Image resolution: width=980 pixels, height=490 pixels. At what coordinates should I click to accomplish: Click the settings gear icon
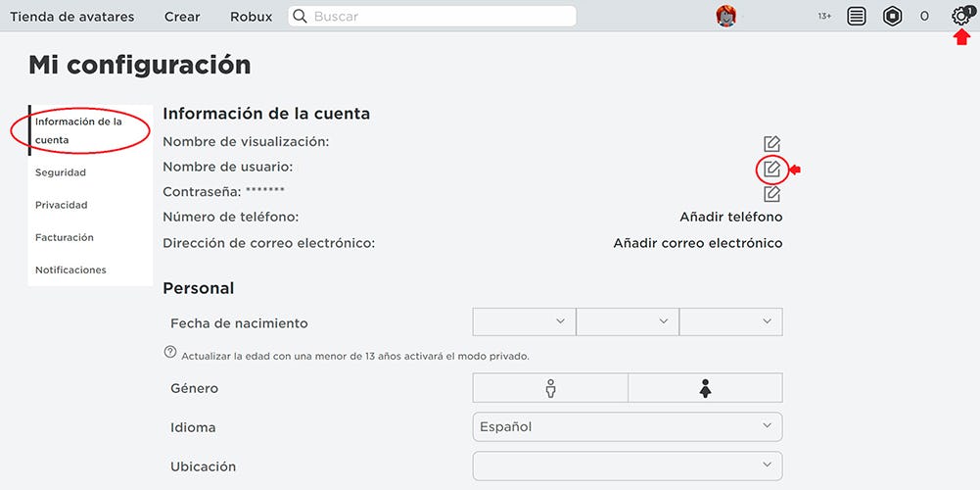960,16
